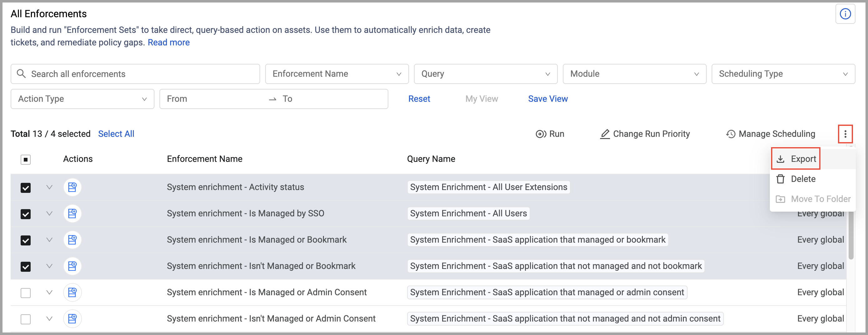Click the Save View link
Viewport: 868px width, 335px height.
548,99
